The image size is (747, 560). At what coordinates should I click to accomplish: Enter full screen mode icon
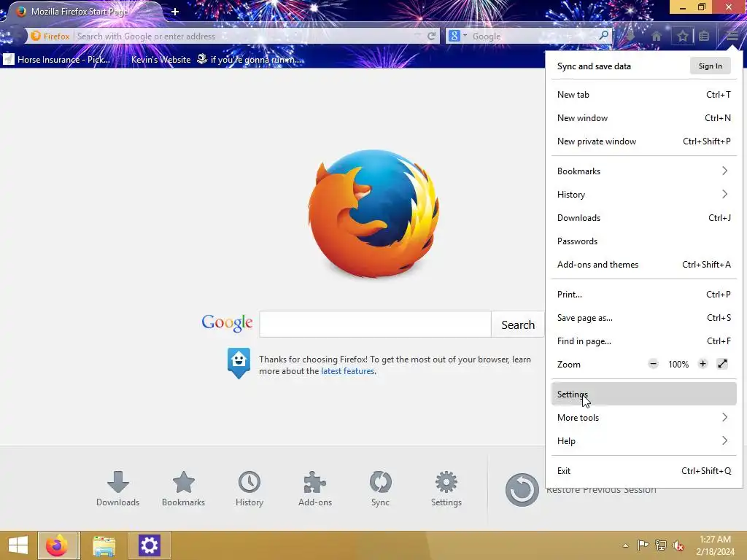[x=722, y=364]
